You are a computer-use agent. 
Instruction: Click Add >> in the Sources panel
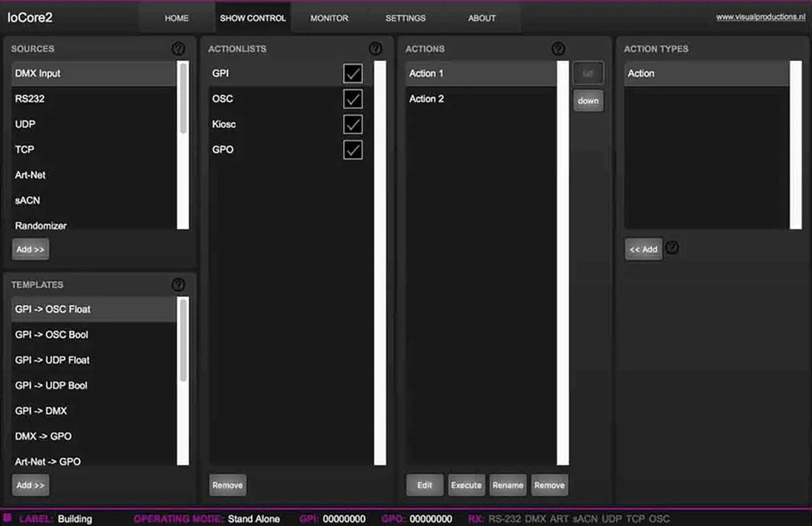[x=30, y=249]
